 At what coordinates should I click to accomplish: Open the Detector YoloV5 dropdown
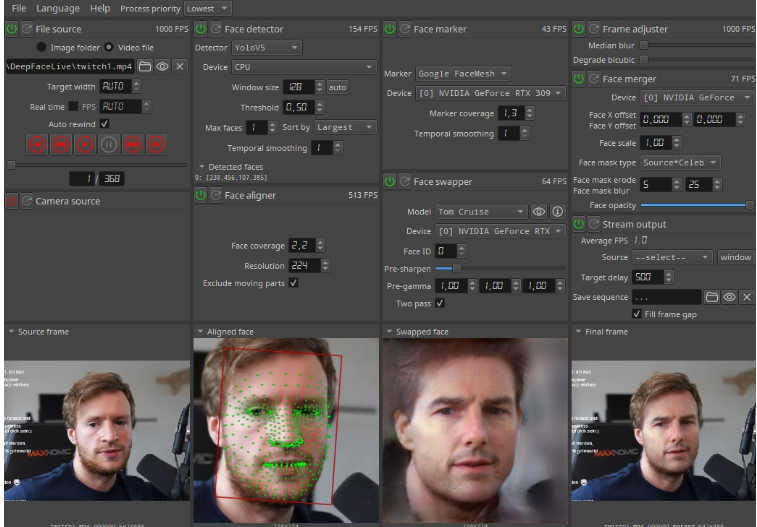(x=267, y=47)
